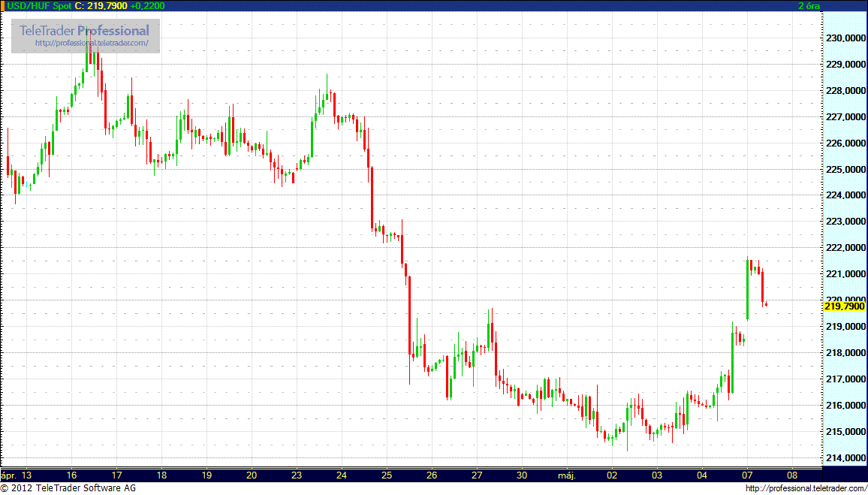Click the 16 date label on time axis
This screenshot has height=495, width=868.
71,475
